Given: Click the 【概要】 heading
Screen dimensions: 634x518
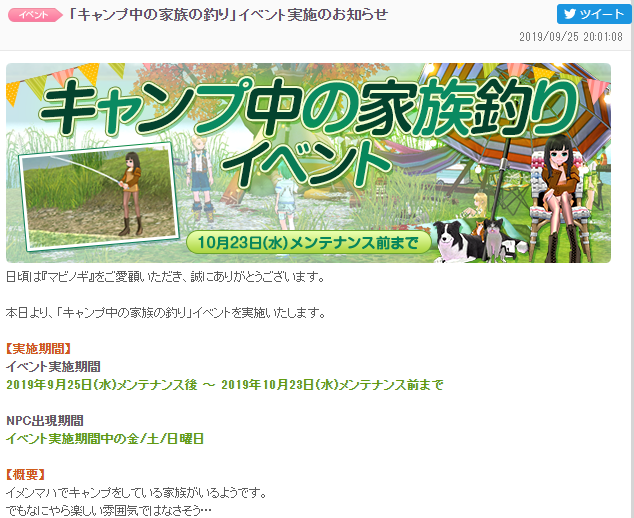Looking at the screenshot, I should pyautogui.click(x=25, y=474).
